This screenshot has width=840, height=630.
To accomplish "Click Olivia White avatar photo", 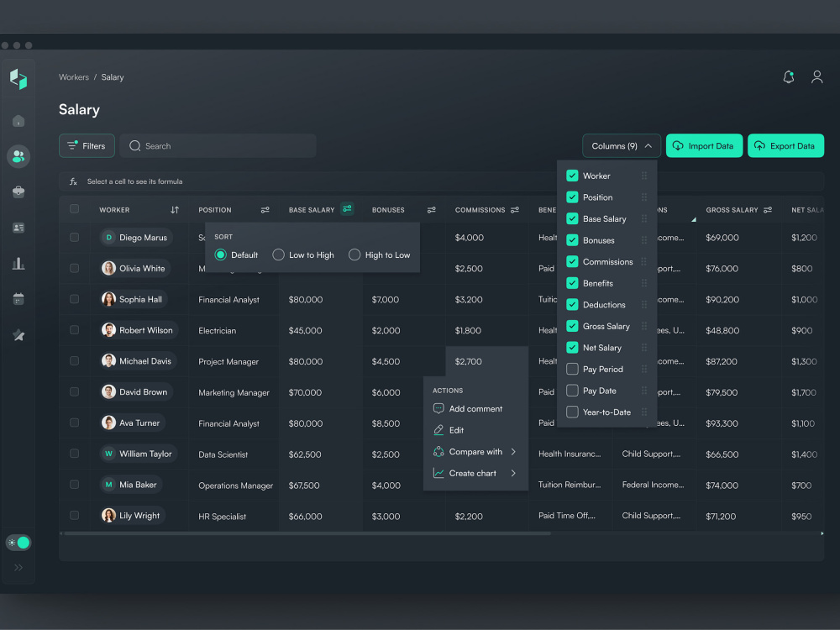I will [108, 269].
